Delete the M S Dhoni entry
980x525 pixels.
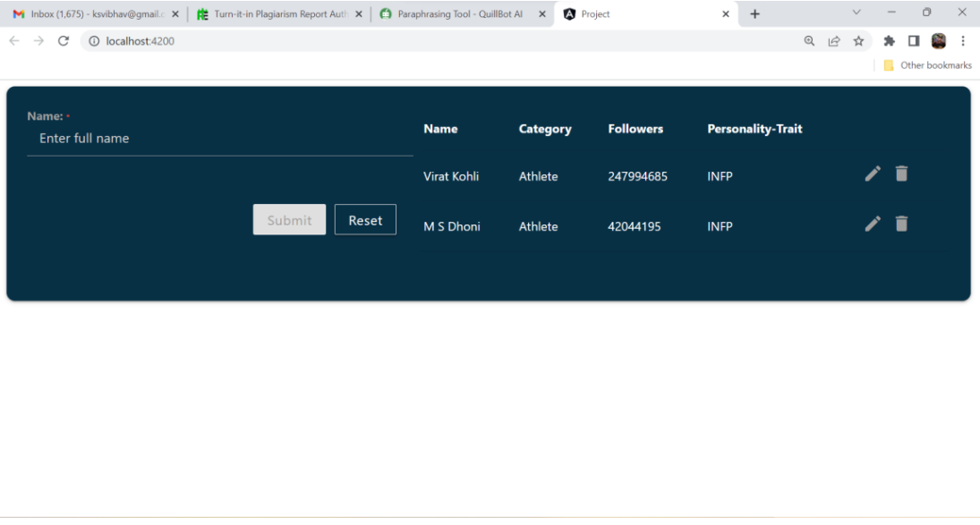coord(901,224)
